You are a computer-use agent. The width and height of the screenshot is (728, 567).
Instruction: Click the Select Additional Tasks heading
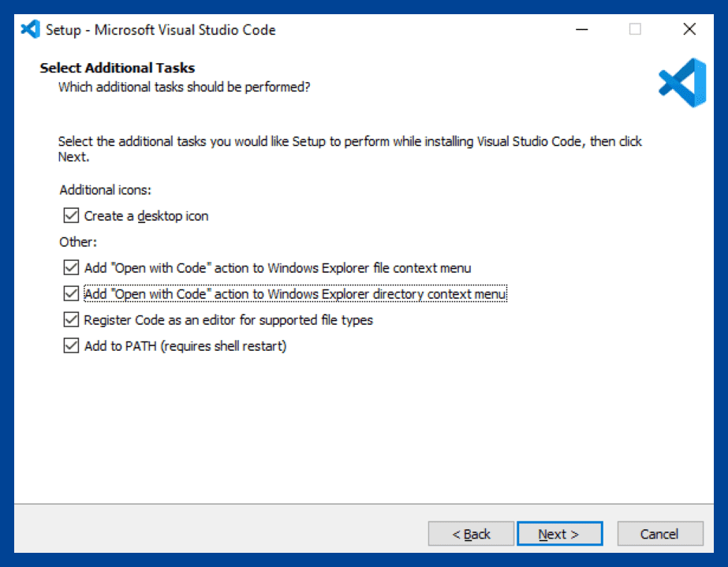117,68
